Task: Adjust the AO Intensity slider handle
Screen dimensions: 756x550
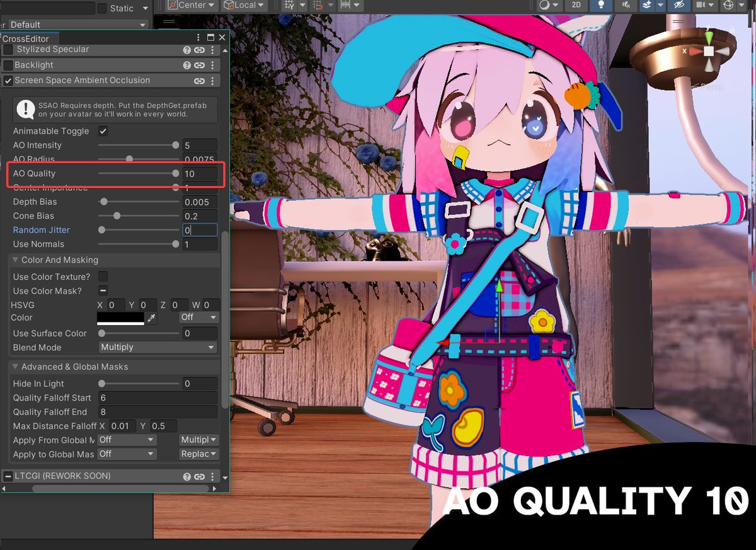Action: 175,146
